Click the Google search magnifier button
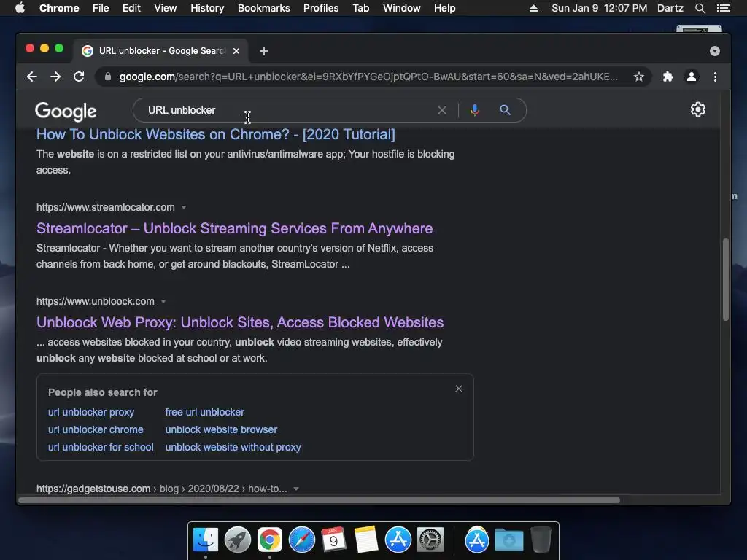747x560 pixels. (x=505, y=110)
